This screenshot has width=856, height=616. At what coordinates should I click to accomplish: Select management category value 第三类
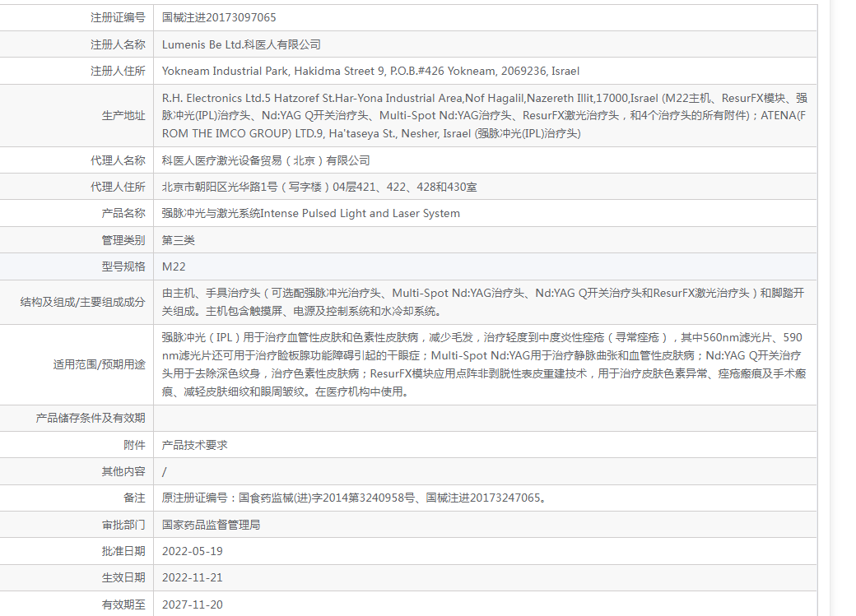pos(179,240)
